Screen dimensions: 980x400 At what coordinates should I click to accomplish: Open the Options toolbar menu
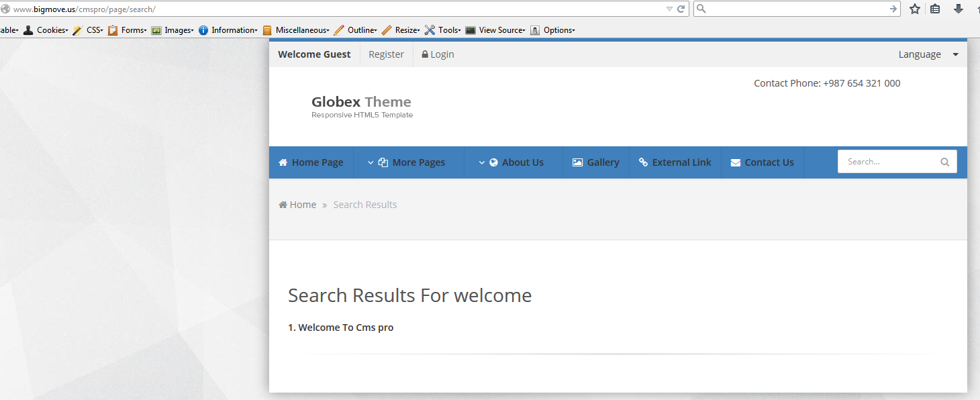pyautogui.click(x=559, y=30)
